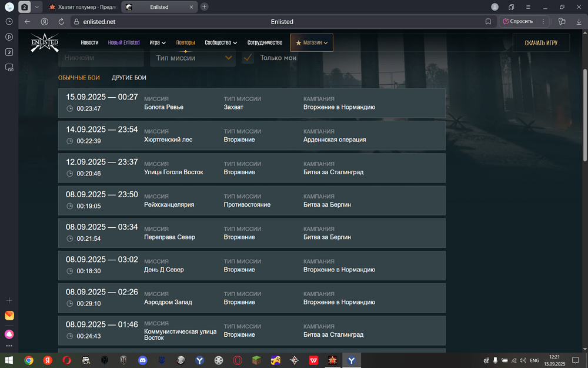Open the "Магазин" dropdown menu
Image resolution: width=588 pixels, height=368 pixels.
(312, 43)
